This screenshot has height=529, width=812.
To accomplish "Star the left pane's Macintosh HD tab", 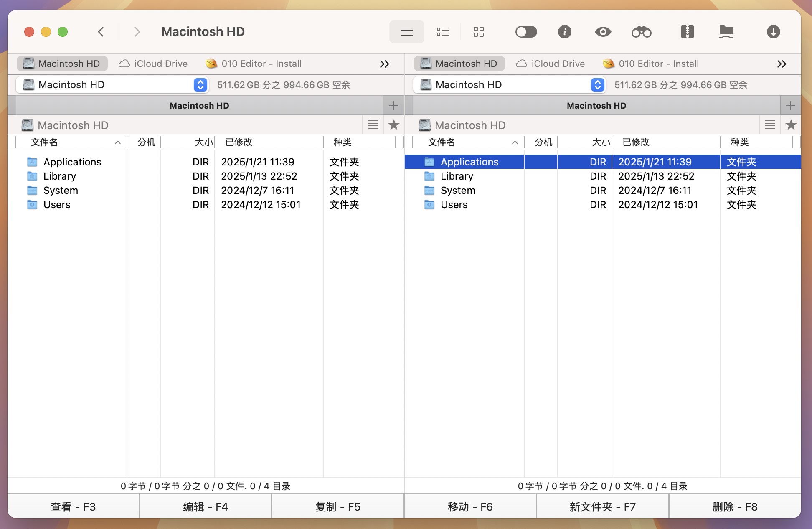I will pyautogui.click(x=393, y=125).
